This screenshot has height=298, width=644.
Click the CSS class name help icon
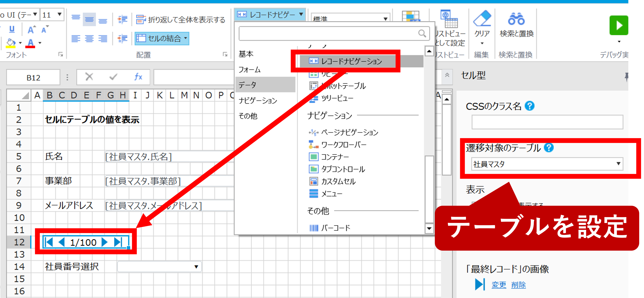[x=529, y=106]
